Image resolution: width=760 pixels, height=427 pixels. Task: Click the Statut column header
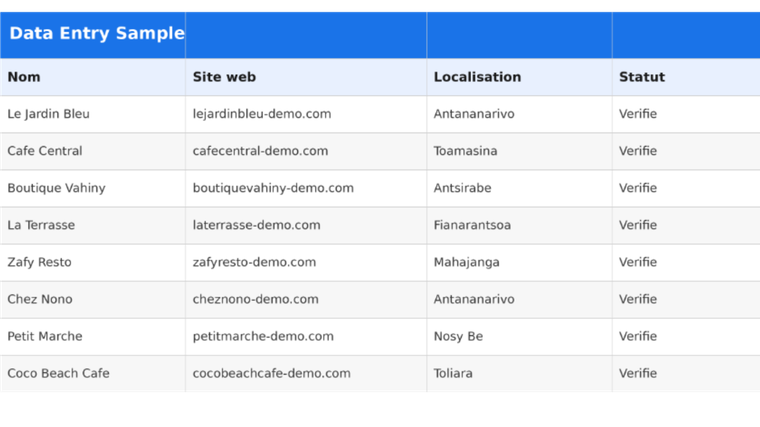(686, 77)
